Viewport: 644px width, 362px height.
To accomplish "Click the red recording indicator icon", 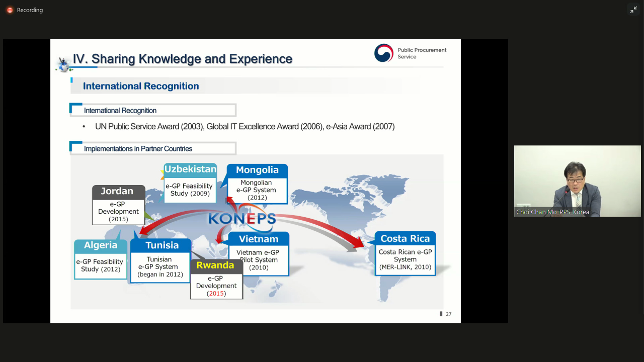I will tap(10, 10).
